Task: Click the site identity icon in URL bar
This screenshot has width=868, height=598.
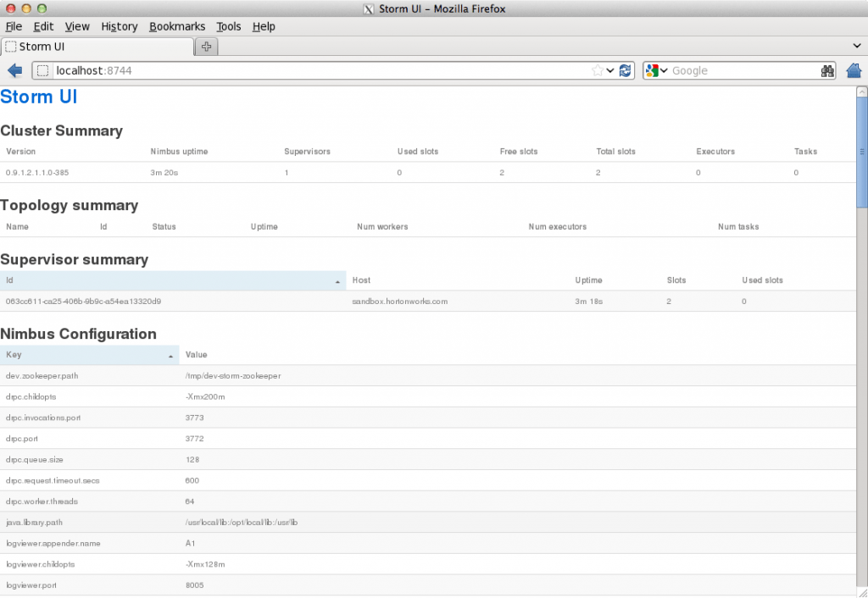Action: (43, 71)
